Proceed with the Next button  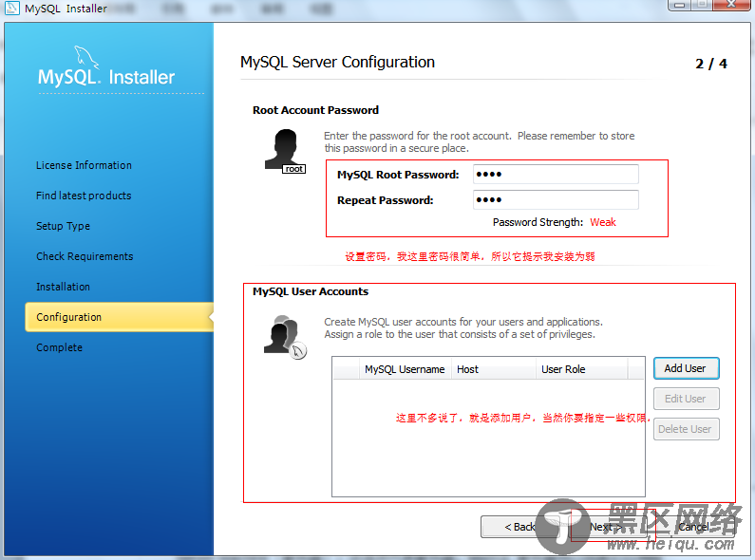pyautogui.click(x=606, y=527)
